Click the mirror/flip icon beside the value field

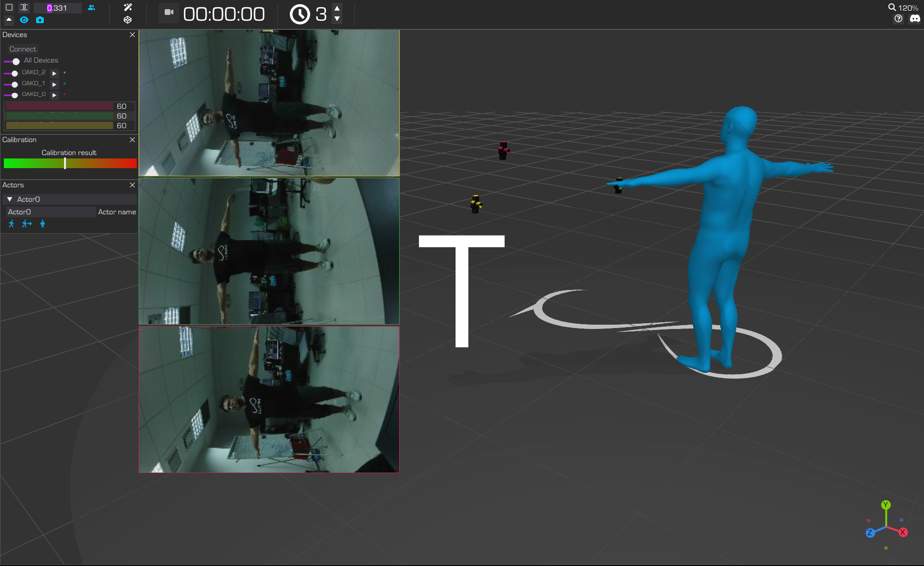tap(24, 7)
